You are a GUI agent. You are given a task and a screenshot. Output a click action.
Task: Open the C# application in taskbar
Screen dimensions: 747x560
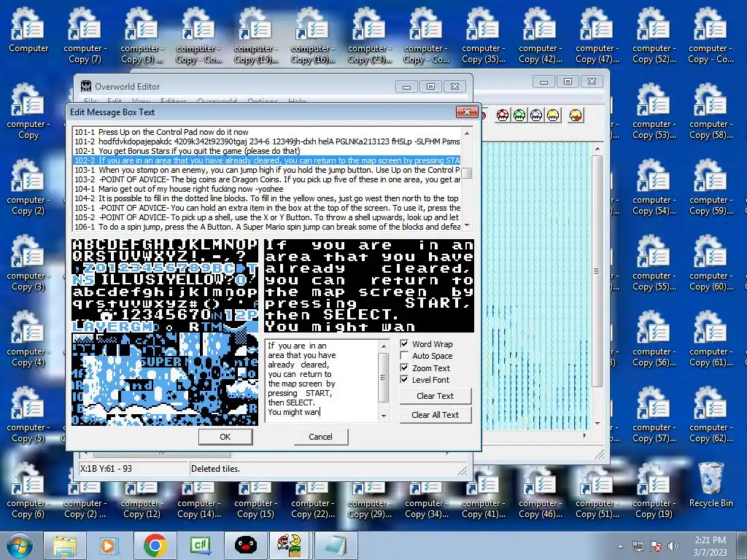pos(200,545)
